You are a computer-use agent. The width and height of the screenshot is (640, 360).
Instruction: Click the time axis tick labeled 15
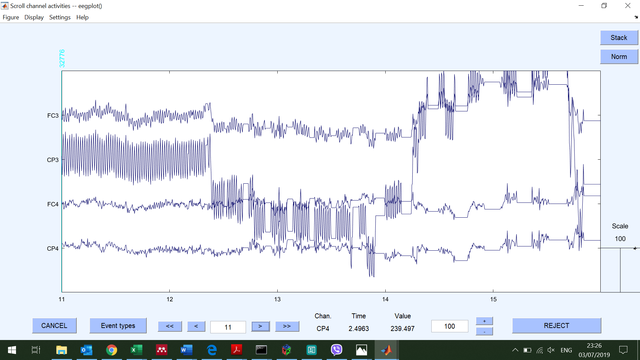pyautogui.click(x=493, y=299)
